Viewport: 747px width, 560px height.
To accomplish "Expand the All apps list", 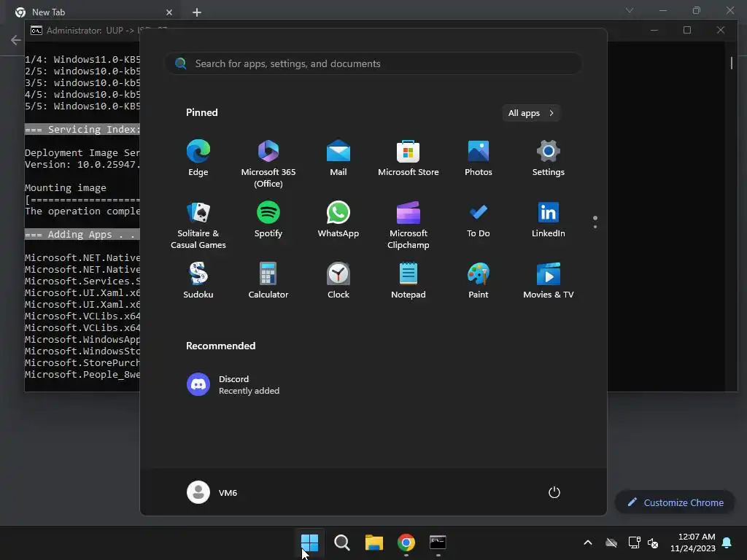I will click(531, 113).
